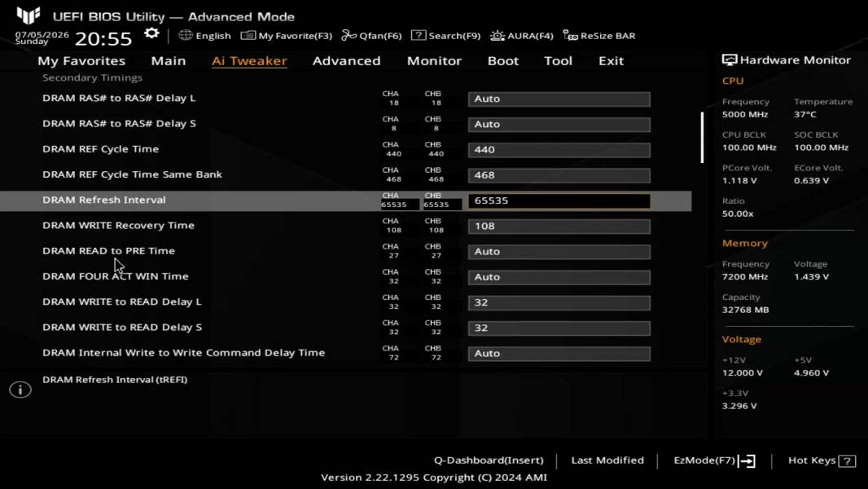Image resolution: width=868 pixels, height=489 pixels.
Task: Open Qfan(F6) control
Action: (380, 36)
